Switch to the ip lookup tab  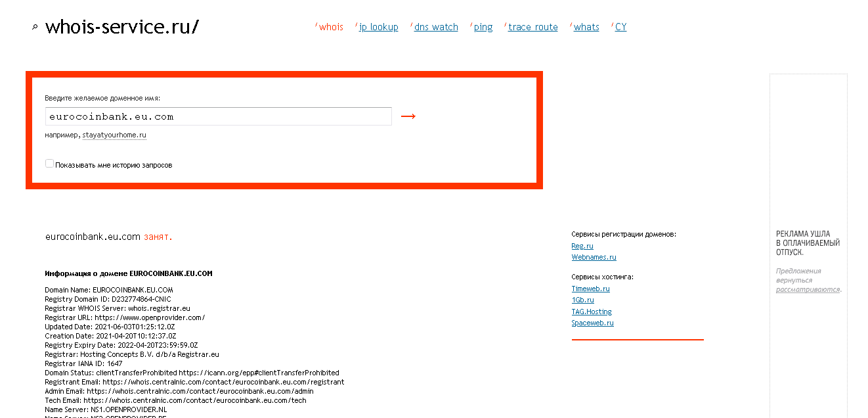tap(378, 27)
